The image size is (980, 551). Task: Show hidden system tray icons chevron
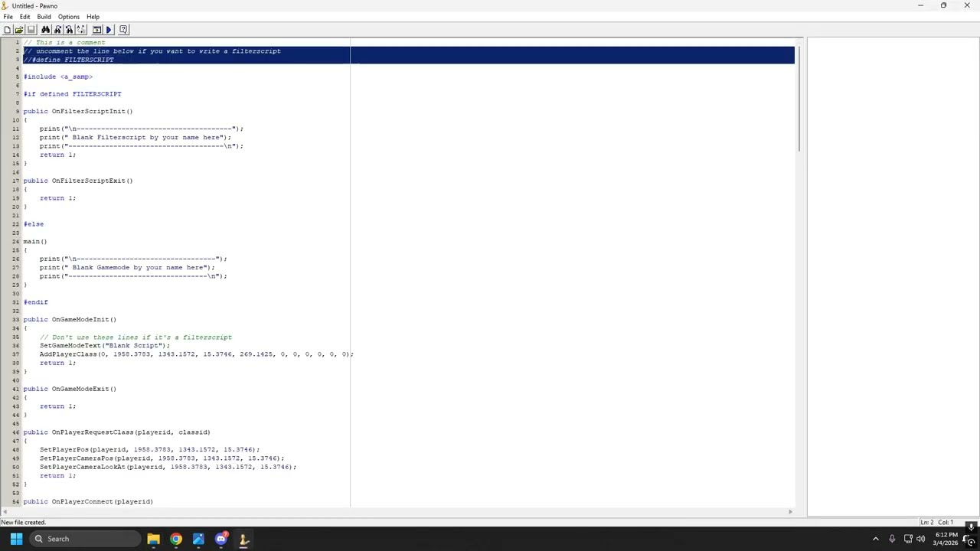coord(876,539)
